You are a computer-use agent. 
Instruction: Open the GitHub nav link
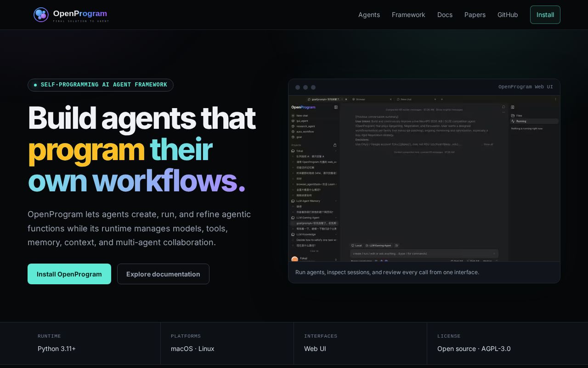point(508,15)
